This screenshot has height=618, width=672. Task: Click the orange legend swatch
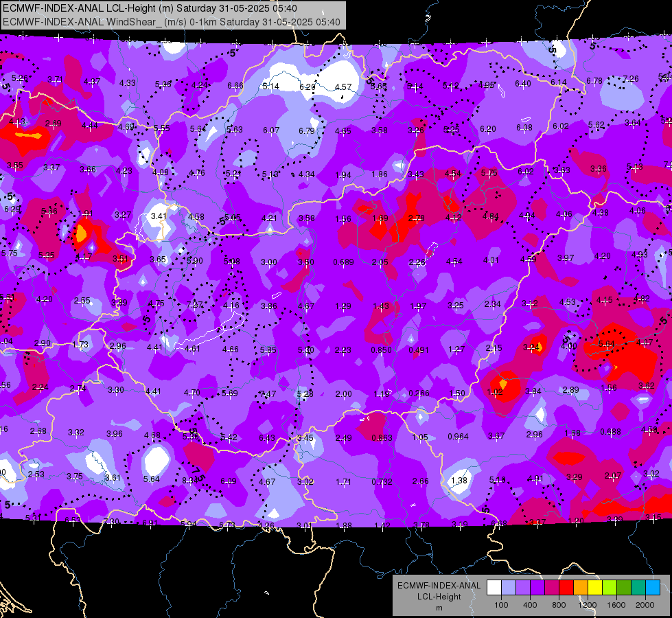[581, 588]
